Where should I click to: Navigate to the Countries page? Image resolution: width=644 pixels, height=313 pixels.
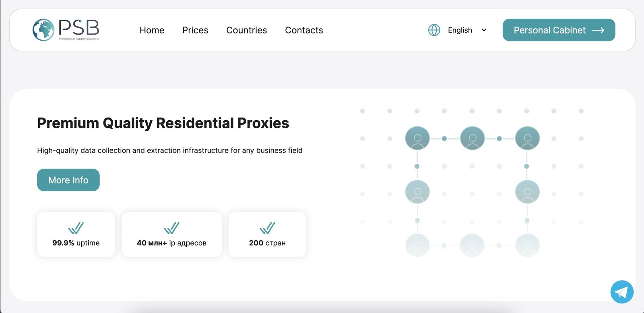[x=246, y=30]
